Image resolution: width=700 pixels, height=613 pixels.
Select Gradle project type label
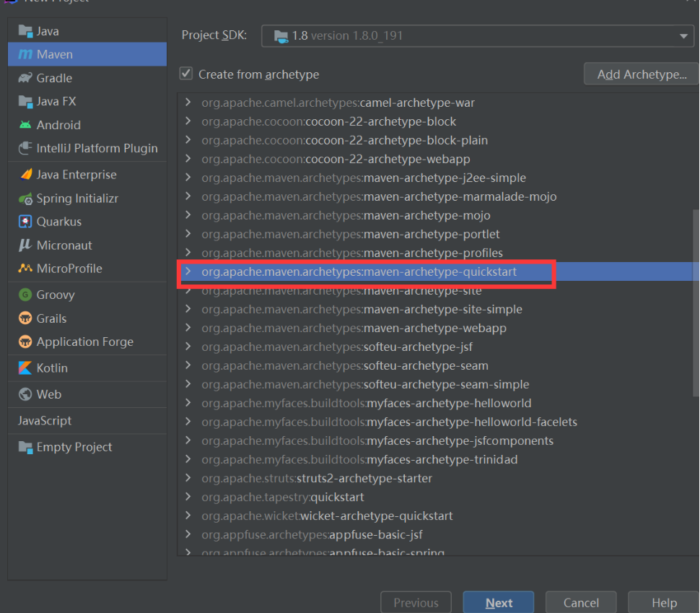click(54, 78)
